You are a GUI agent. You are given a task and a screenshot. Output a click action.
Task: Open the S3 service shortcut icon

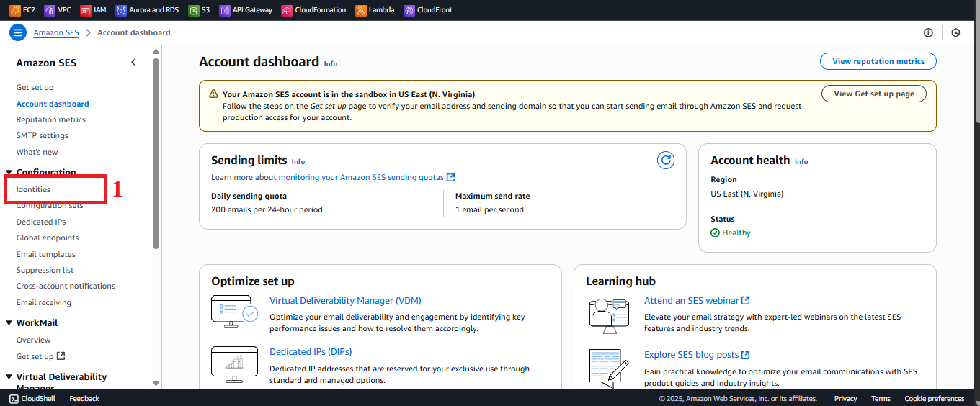click(x=193, y=10)
